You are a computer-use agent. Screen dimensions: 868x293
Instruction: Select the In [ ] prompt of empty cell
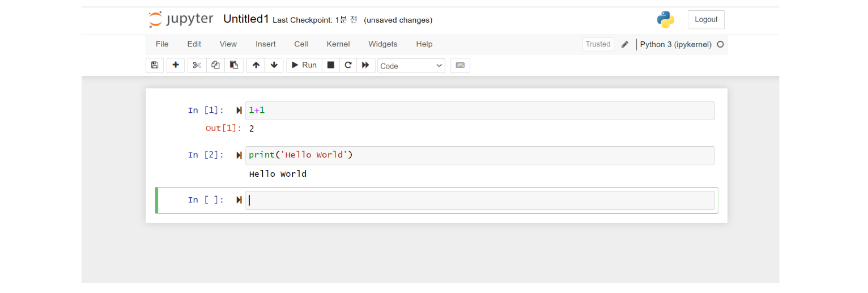coord(206,200)
